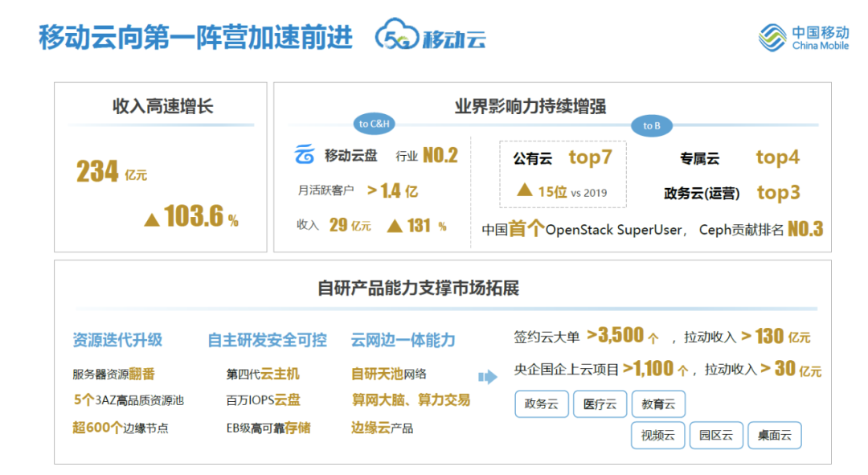Click the 服务器资源翻番 line
Viewport: 868px width, 475px height.
click(113, 375)
